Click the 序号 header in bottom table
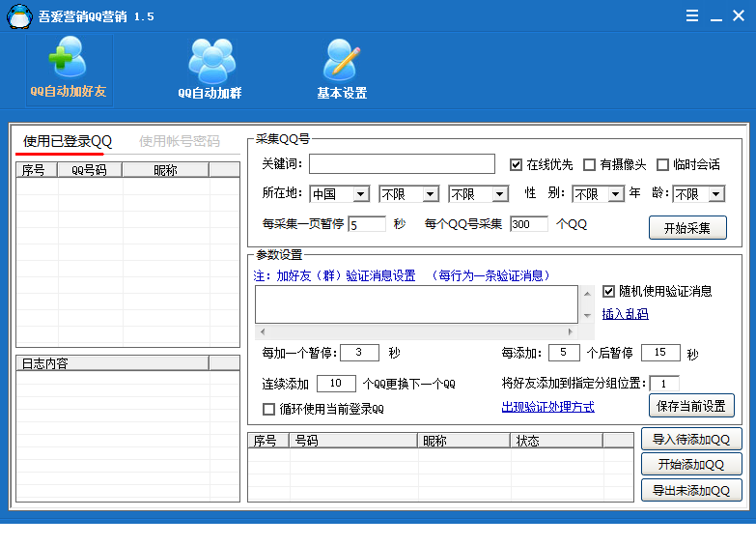 coord(268,441)
